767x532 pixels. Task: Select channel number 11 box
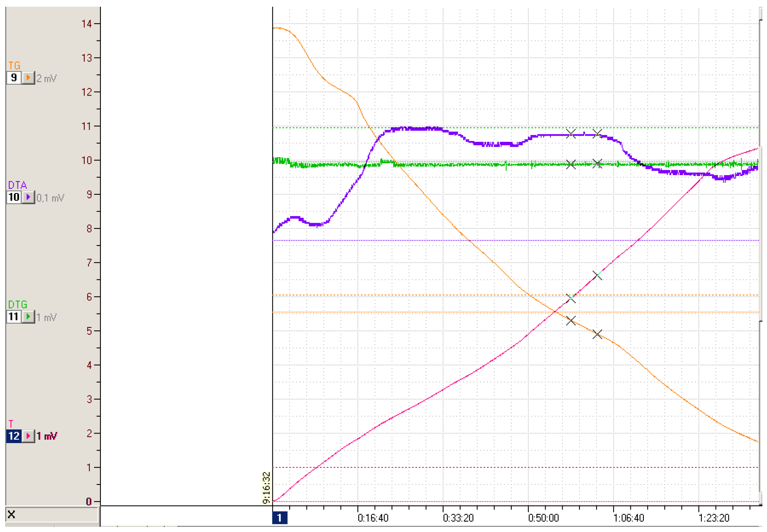[x=14, y=316]
